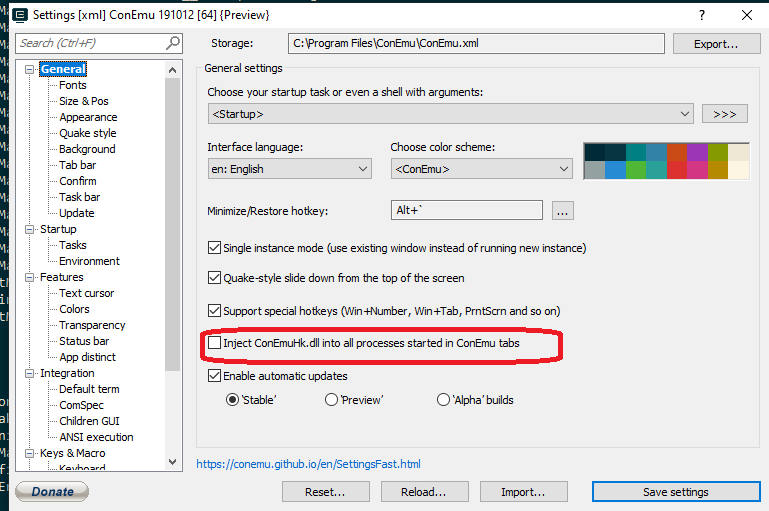This screenshot has width=769, height=511.
Task: Open the SettingsFast.html help link
Action: coord(308,464)
